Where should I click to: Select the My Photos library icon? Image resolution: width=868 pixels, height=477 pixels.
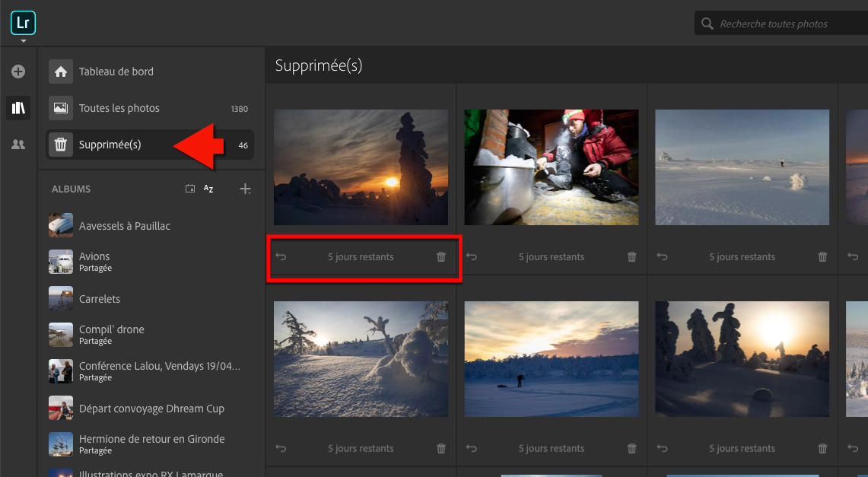[x=18, y=107]
